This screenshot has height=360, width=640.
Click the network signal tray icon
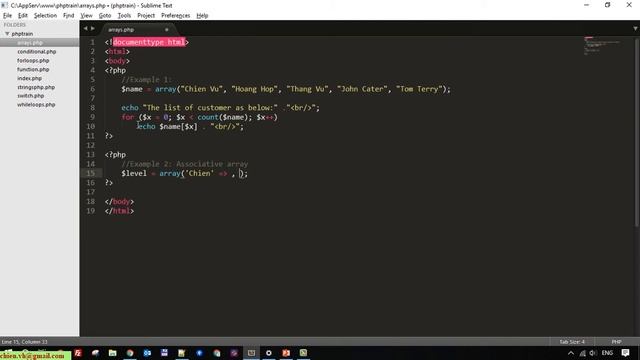582,353
